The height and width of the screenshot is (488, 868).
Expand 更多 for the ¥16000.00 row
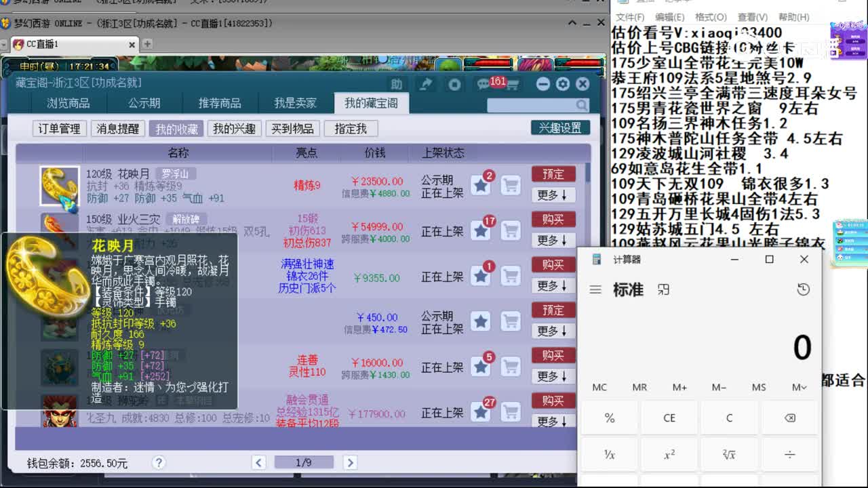click(x=553, y=376)
